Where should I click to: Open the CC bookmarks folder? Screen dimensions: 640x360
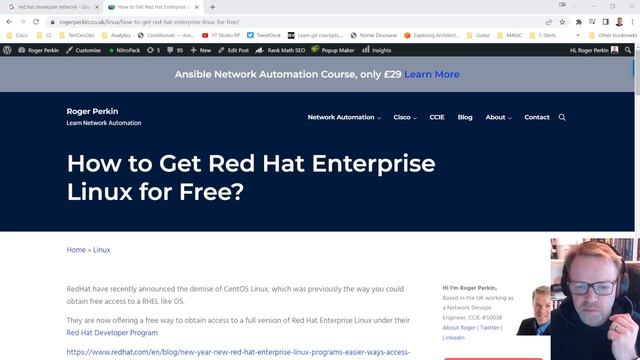[x=44, y=36]
